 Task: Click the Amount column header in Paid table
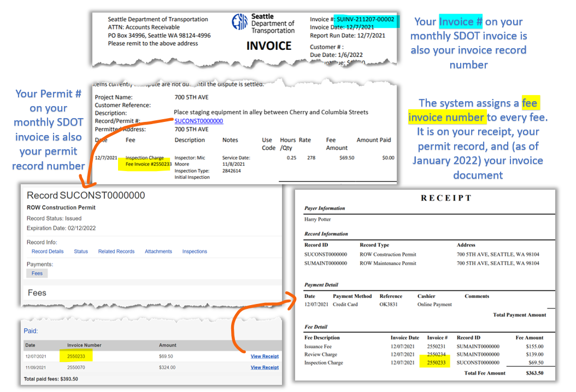tap(168, 345)
